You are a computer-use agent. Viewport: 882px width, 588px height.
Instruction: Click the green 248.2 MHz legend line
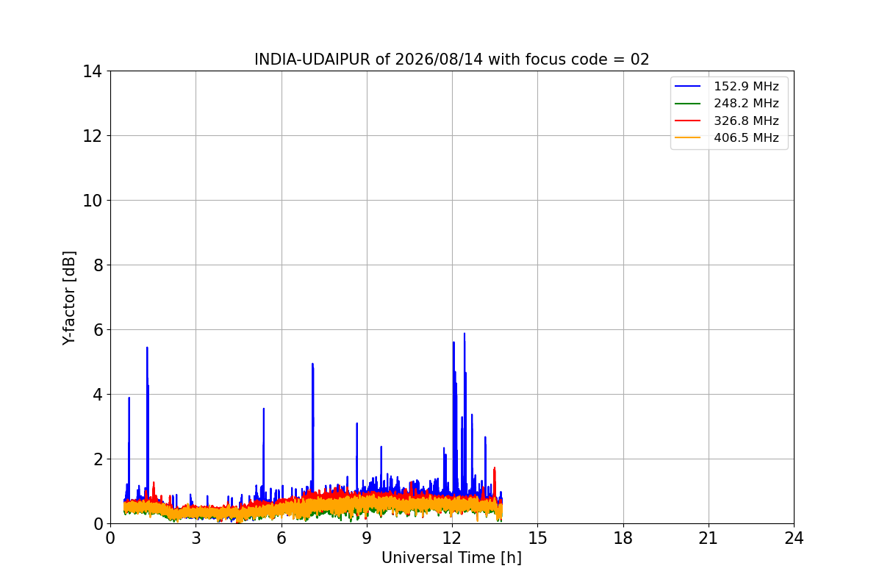[689, 104]
